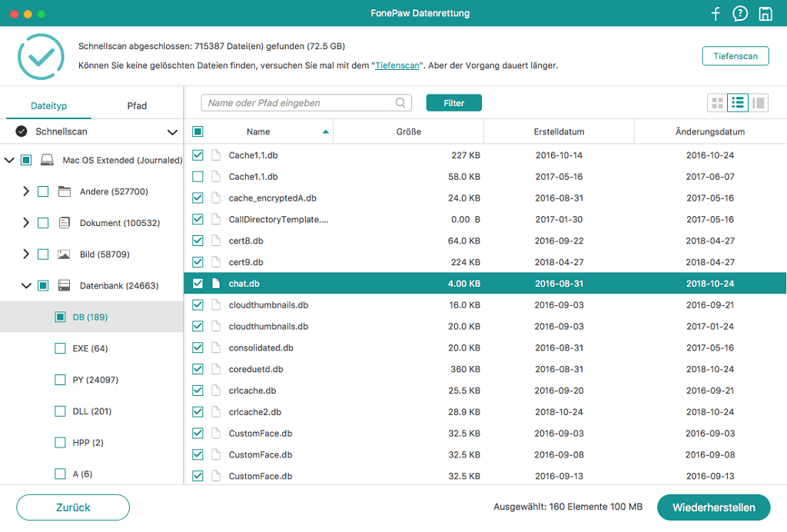Check the DLL (201) file type
This screenshot has height=532, width=787.
pos(60,411)
